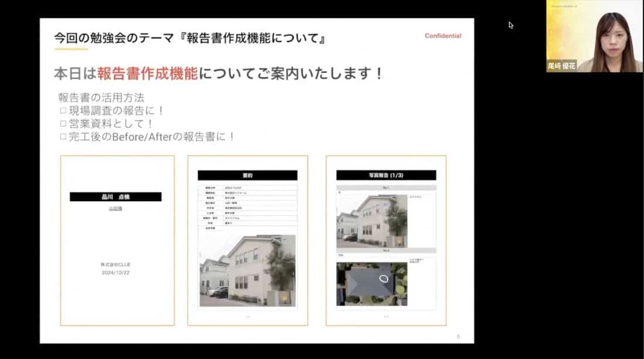Click the underlined 山田様 link on cover page
This screenshot has width=644, height=359.
(x=116, y=208)
